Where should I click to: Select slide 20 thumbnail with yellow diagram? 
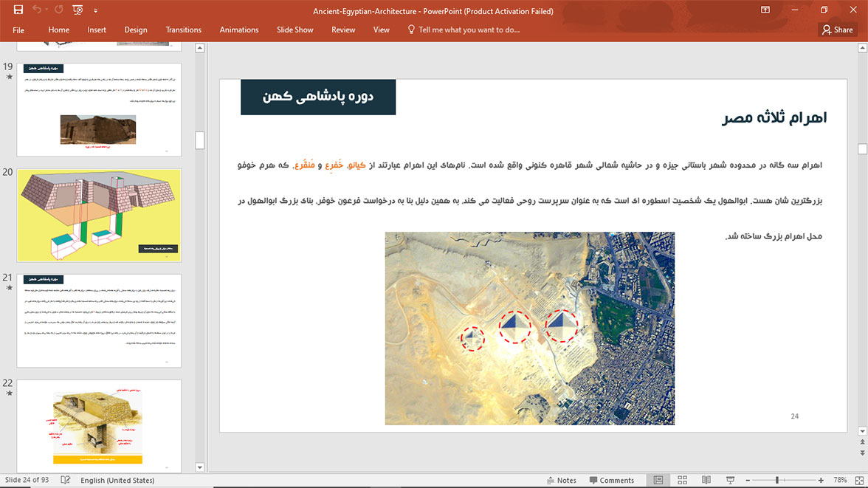pyautogui.click(x=99, y=216)
